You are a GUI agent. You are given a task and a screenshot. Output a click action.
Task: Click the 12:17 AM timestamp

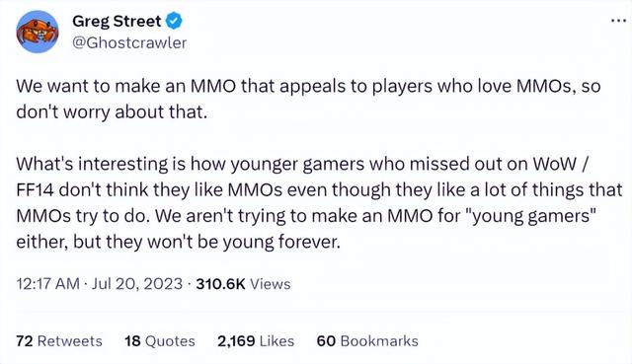[48, 284]
